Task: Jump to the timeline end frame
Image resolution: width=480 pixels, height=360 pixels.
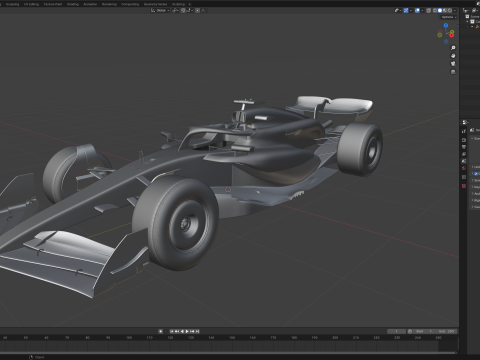Action: tap(197, 331)
